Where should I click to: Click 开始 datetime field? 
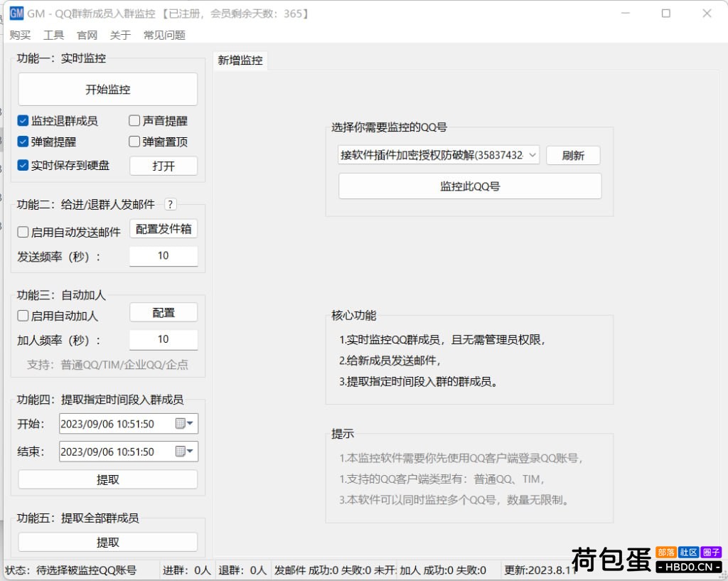tap(129, 424)
